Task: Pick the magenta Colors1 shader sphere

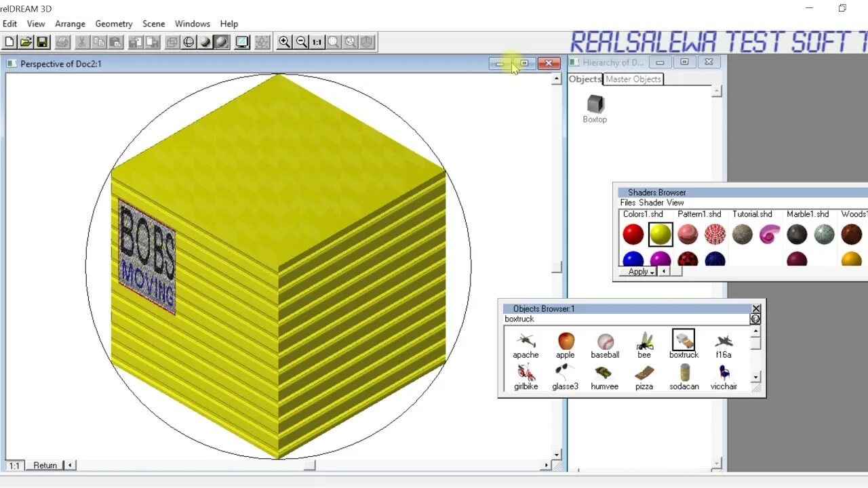Action: (660, 259)
